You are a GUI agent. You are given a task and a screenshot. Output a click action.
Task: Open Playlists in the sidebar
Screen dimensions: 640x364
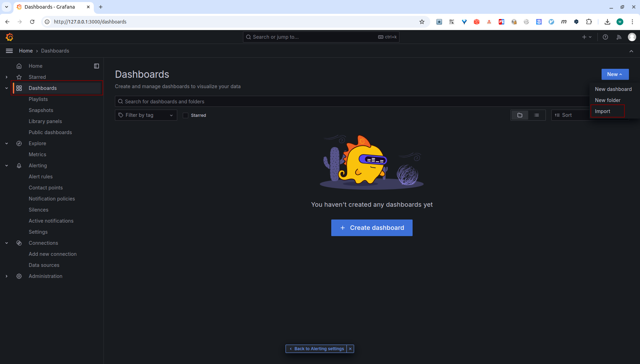[38, 99]
